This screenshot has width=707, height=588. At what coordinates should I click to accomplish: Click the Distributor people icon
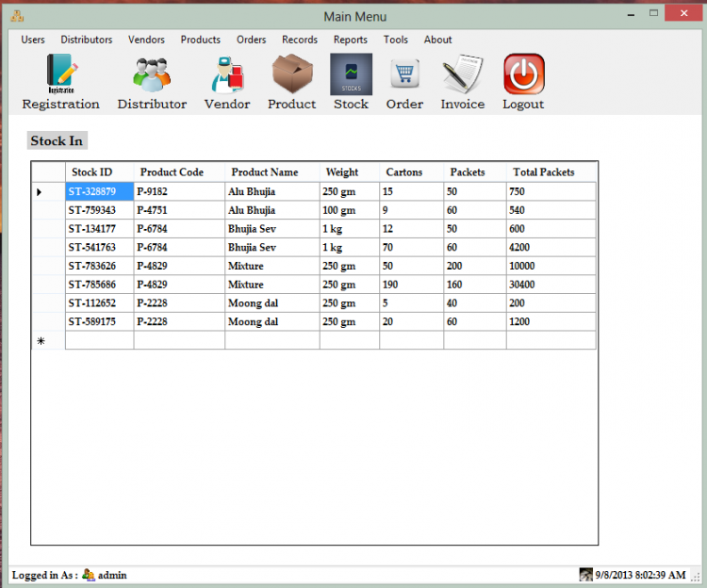point(152,74)
